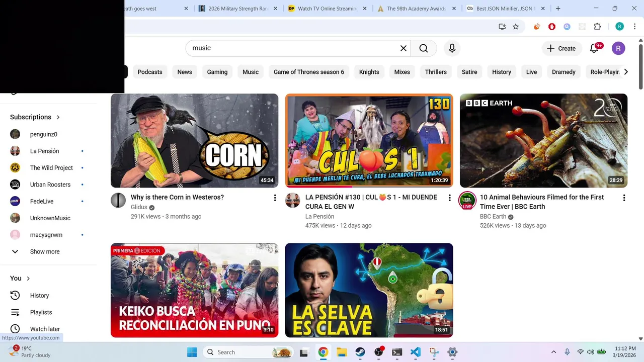
Task: Click the magnifier search button
Action: (424, 48)
